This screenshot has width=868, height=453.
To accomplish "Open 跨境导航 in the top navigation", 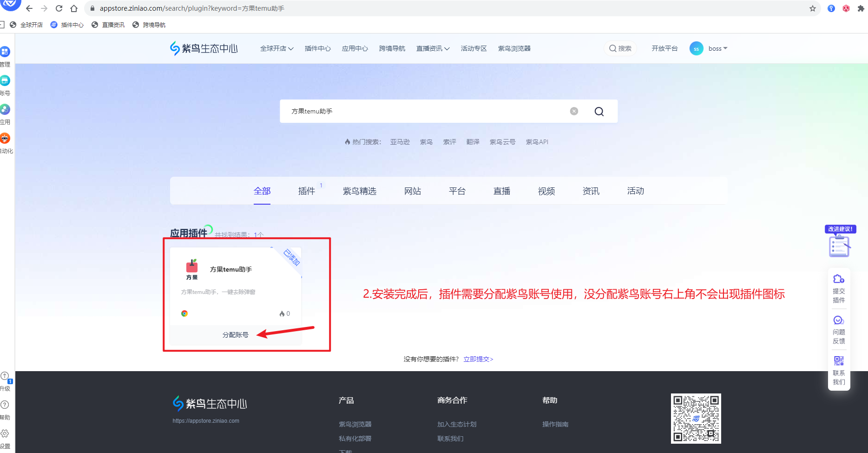I will 392,48.
